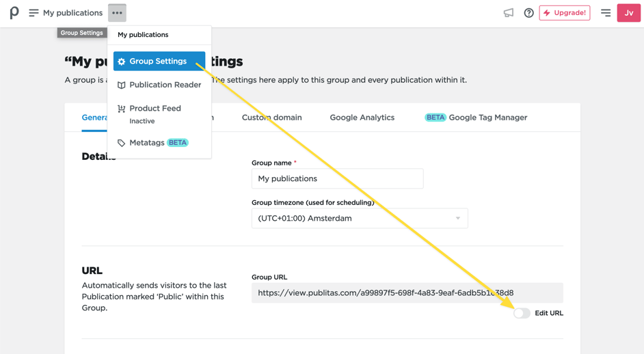644x354 pixels.
Task: Switch to the Google Tag Manager tab
Action: [487, 118]
